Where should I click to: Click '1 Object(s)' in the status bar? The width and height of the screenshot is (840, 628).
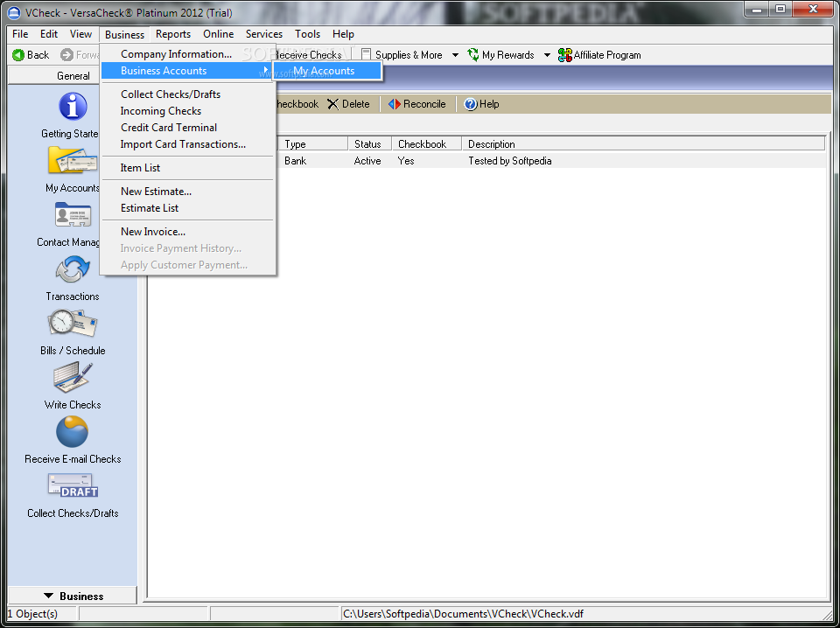pyautogui.click(x=32, y=613)
